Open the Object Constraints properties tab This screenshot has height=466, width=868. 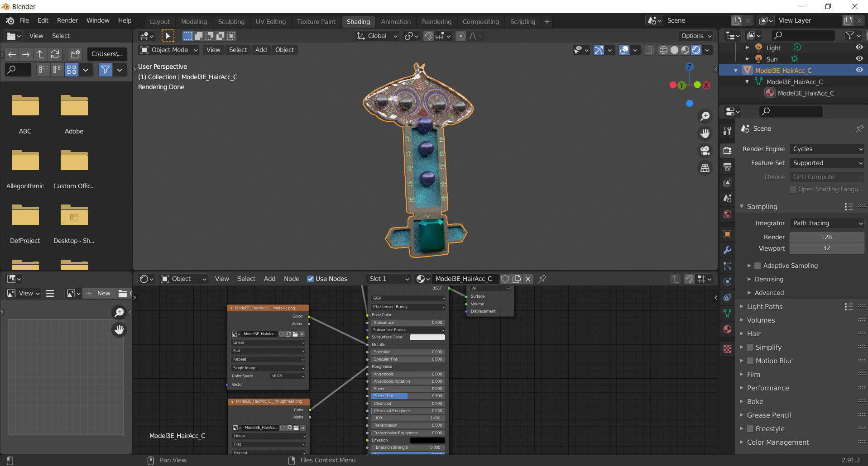coord(727,297)
